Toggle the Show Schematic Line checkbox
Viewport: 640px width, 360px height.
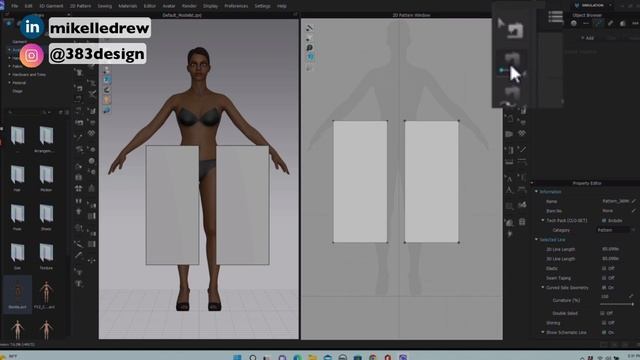point(604,332)
